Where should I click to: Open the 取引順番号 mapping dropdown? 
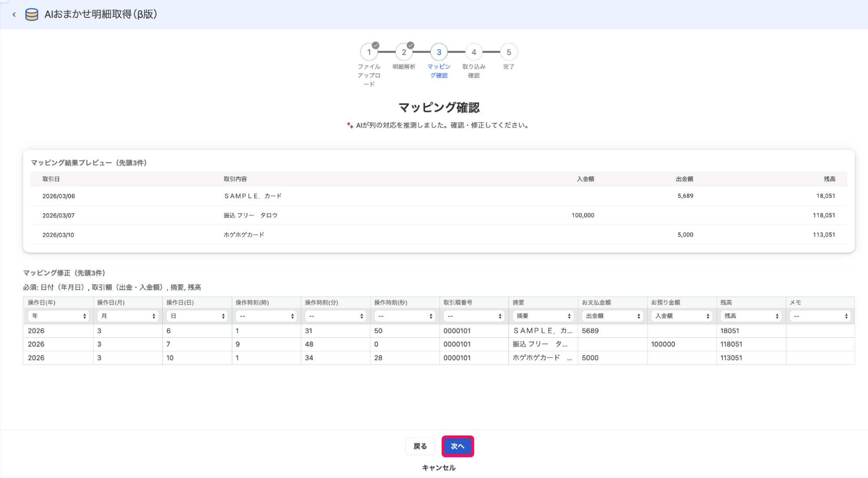pyautogui.click(x=474, y=316)
